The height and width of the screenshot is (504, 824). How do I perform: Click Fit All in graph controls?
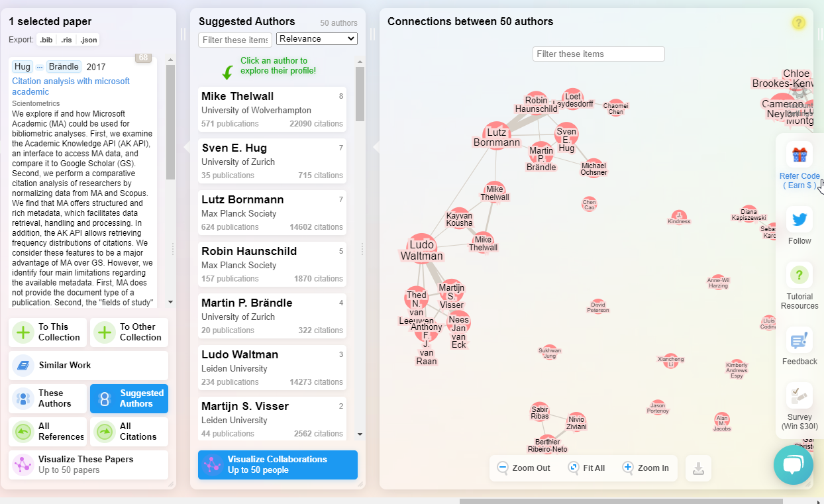click(587, 468)
